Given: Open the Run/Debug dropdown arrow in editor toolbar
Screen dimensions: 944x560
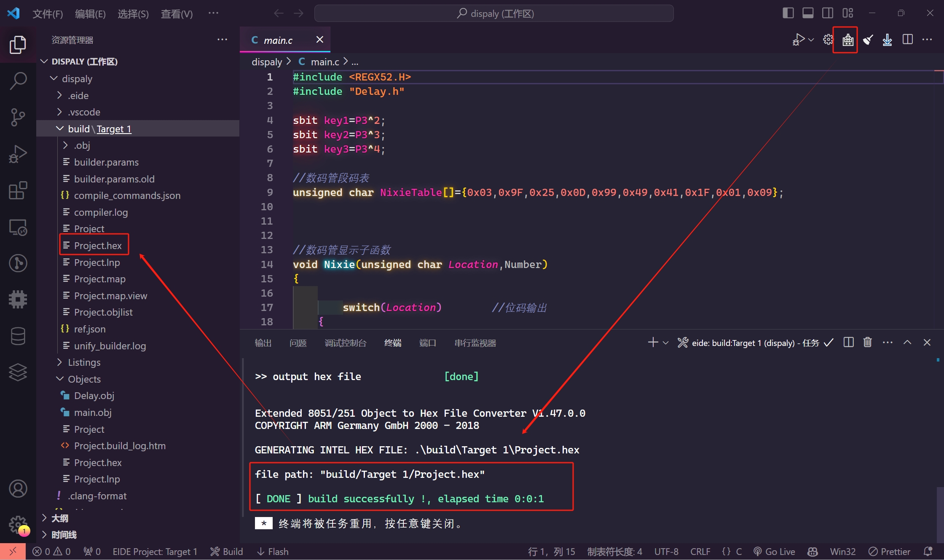Looking at the screenshot, I should 811,40.
